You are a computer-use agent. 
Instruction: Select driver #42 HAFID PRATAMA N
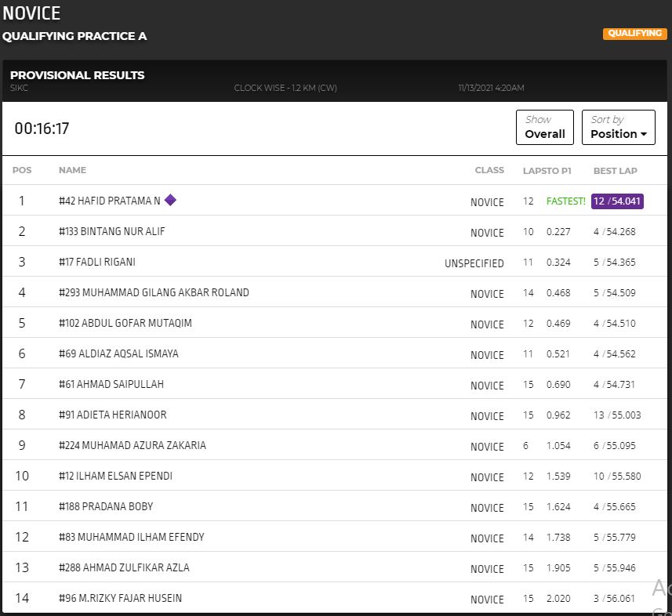[x=109, y=201]
